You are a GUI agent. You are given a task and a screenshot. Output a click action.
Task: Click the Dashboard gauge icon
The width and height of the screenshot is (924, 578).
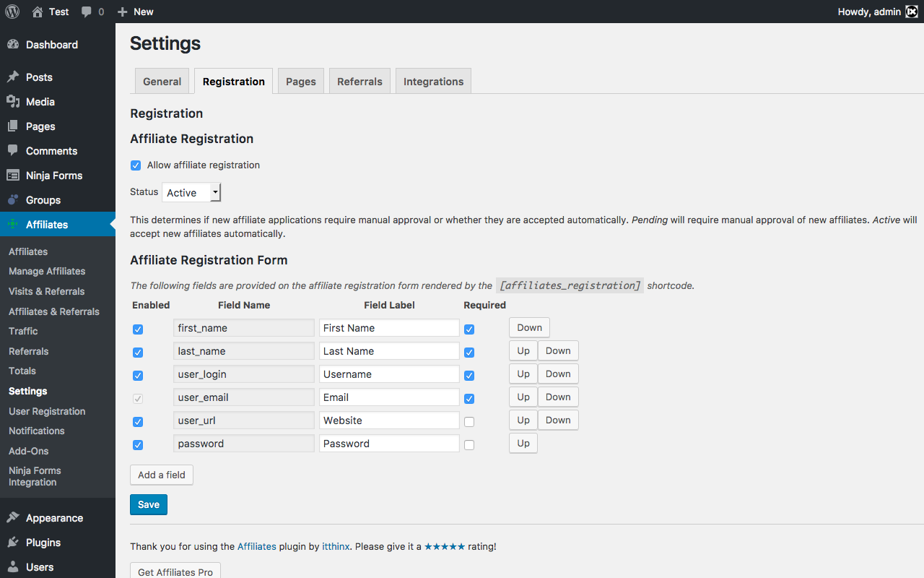(x=13, y=45)
